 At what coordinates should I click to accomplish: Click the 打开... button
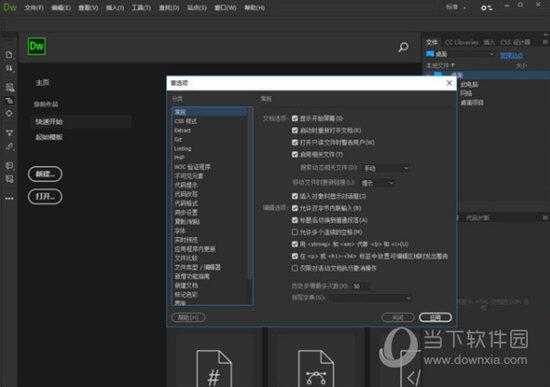(x=45, y=196)
